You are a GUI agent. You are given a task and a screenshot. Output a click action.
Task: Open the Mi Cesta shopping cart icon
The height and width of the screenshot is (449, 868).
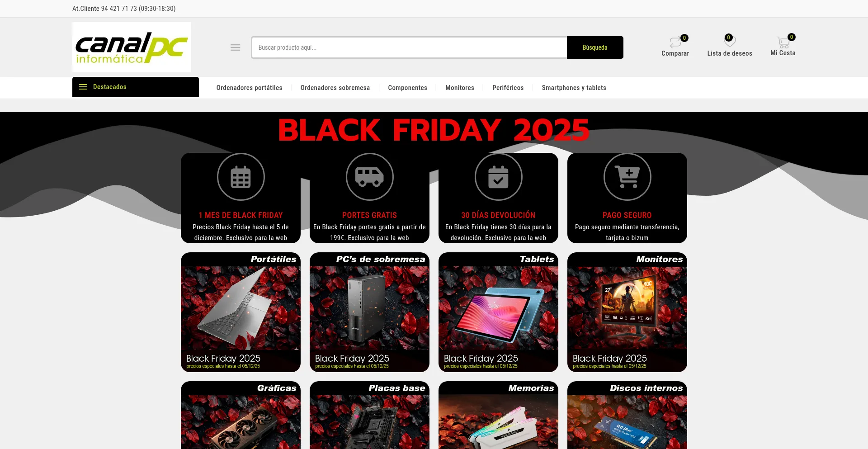pyautogui.click(x=783, y=42)
